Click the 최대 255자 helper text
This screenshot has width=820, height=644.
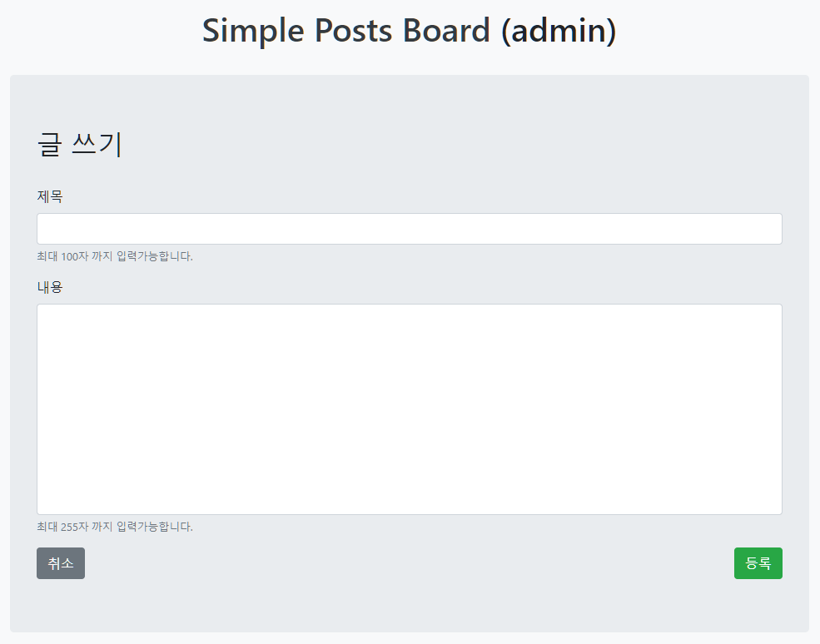(114, 526)
